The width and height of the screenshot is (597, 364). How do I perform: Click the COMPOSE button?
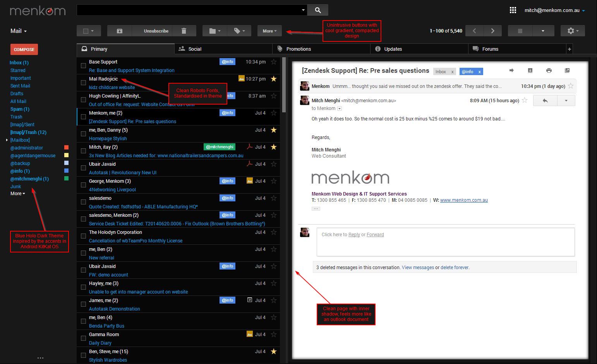pyautogui.click(x=24, y=50)
